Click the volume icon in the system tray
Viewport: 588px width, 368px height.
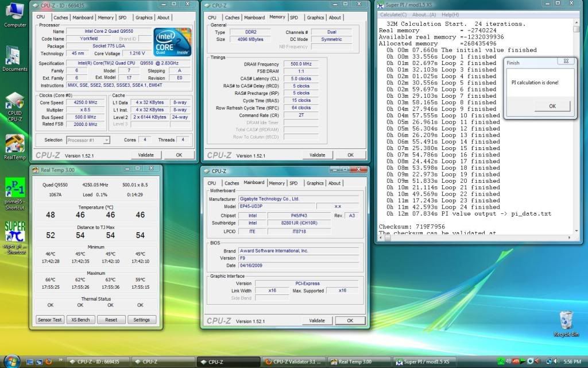click(x=556, y=362)
